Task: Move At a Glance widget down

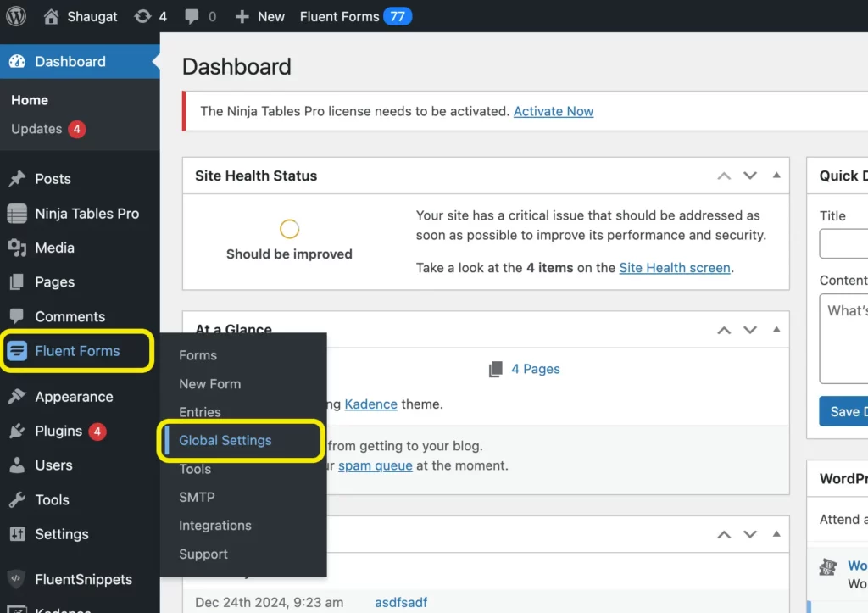Action: coord(749,330)
